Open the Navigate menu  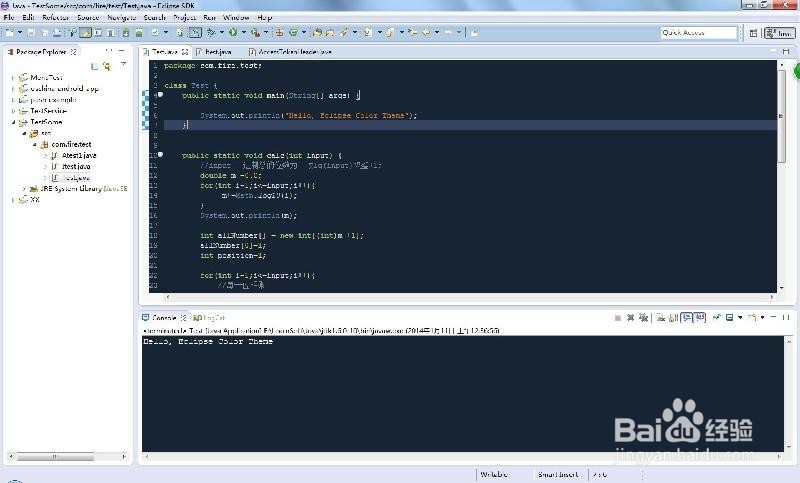point(121,17)
